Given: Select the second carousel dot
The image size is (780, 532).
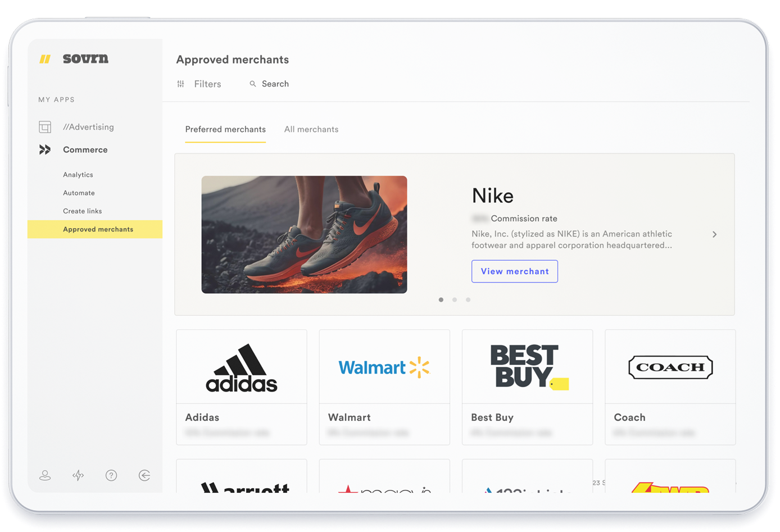Looking at the screenshot, I should point(455,299).
